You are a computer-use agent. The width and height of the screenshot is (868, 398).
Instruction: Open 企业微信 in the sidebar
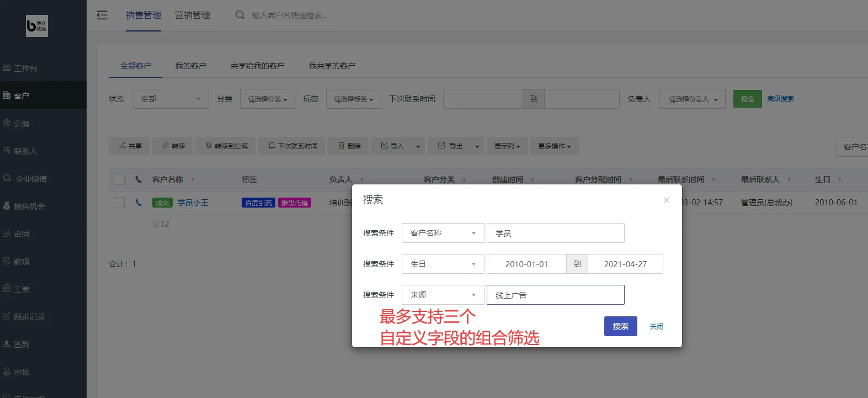tap(43, 178)
